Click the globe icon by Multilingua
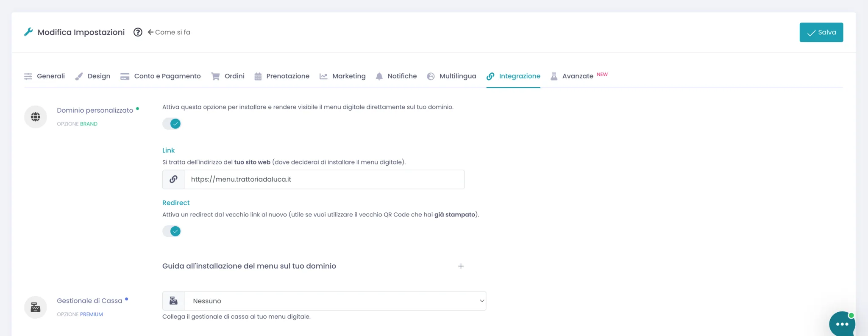 coord(431,76)
